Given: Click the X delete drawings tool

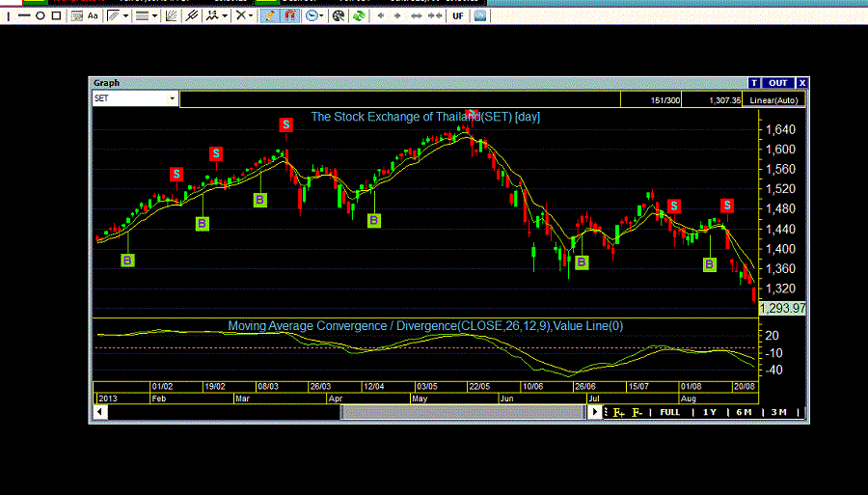Looking at the screenshot, I should tap(240, 16).
